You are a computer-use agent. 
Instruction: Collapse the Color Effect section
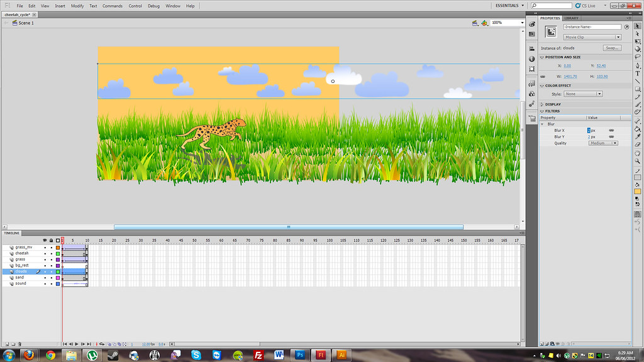542,85
